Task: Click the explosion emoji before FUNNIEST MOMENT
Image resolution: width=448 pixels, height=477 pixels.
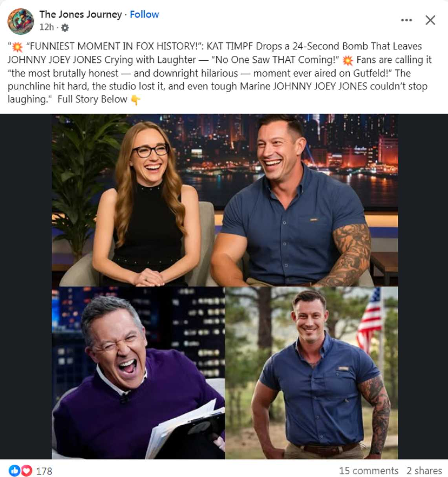Action: point(17,47)
